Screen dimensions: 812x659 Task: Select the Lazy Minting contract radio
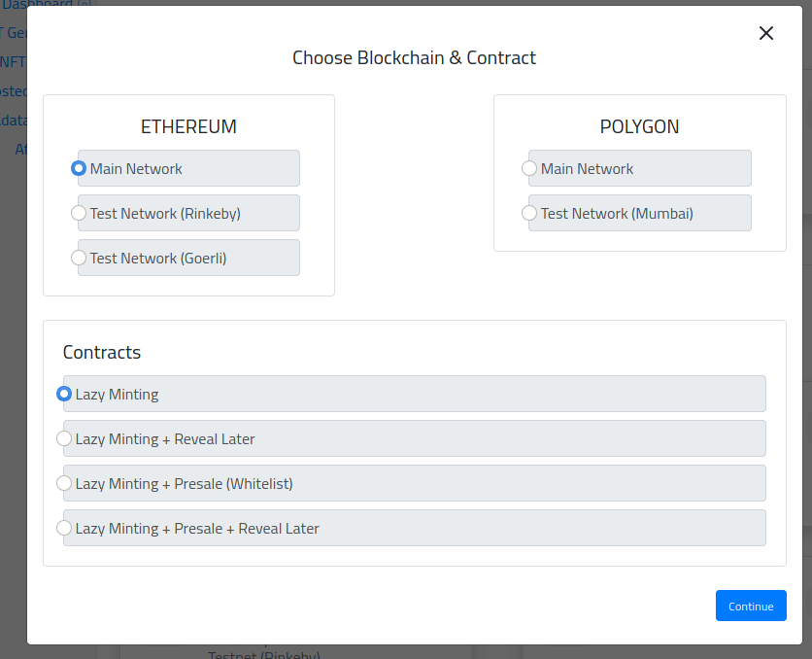point(64,394)
